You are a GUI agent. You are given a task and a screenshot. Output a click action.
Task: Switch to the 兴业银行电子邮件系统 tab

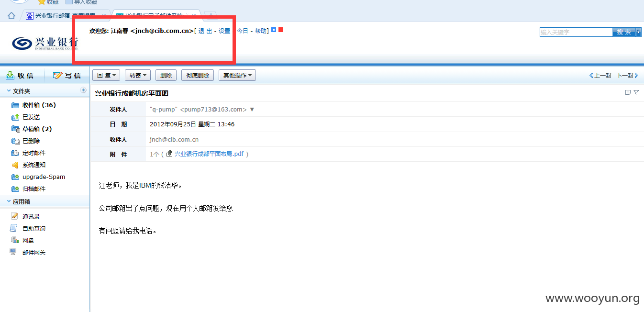tap(155, 15)
